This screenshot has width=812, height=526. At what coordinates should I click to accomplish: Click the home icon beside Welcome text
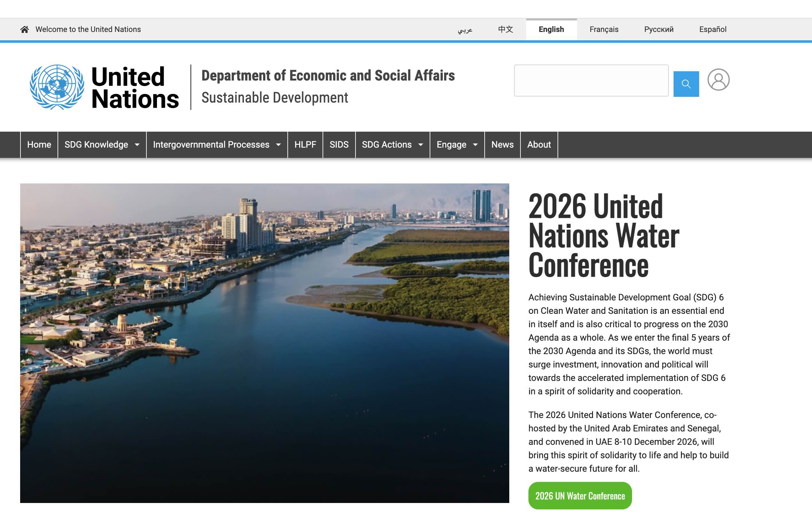(25, 30)
